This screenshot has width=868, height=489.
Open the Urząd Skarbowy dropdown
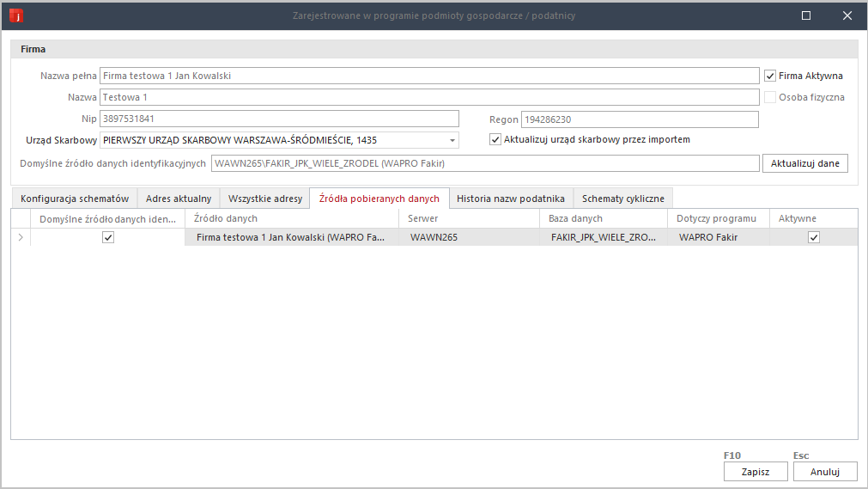pos(452,140)
